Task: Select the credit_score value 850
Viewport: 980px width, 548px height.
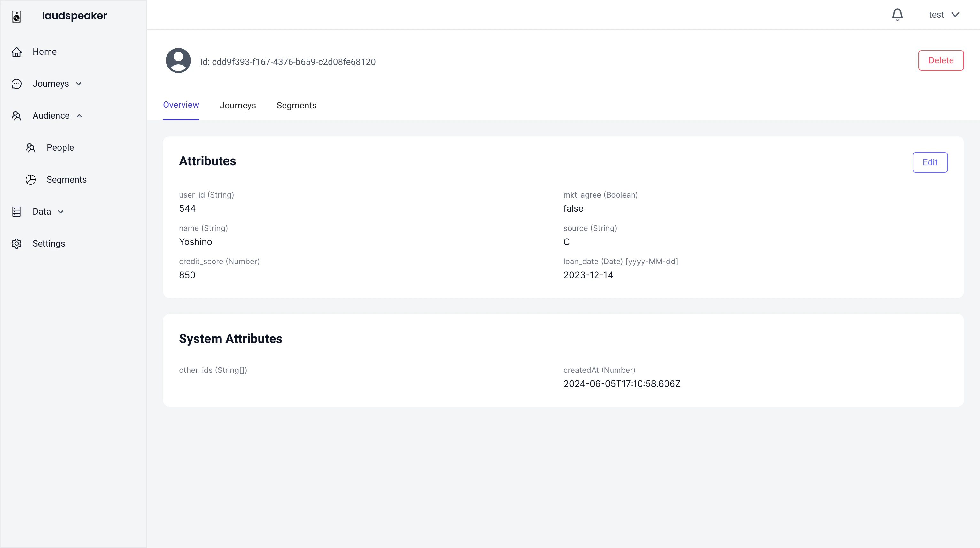Action: tap(187, 275)
